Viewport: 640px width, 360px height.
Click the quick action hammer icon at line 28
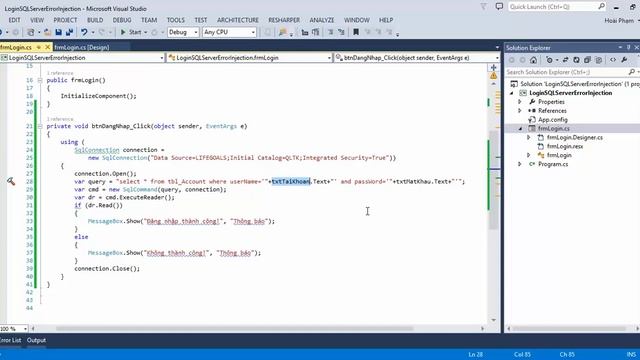click(x=11, y=181)
